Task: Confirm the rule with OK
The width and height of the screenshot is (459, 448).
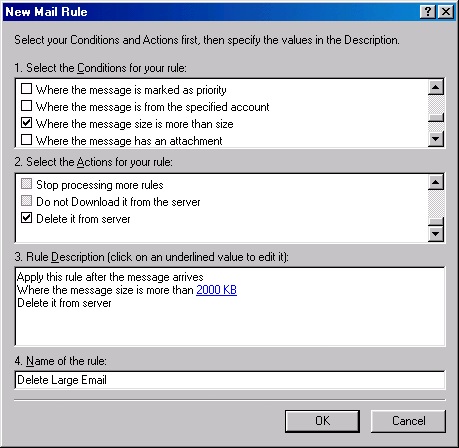Action: [x=322, y=421]
